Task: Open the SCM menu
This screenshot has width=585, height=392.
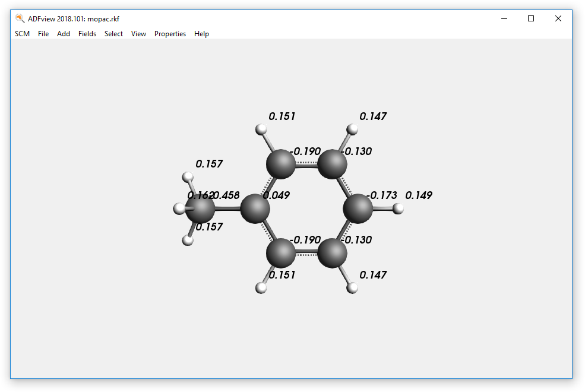Action: 22,34
